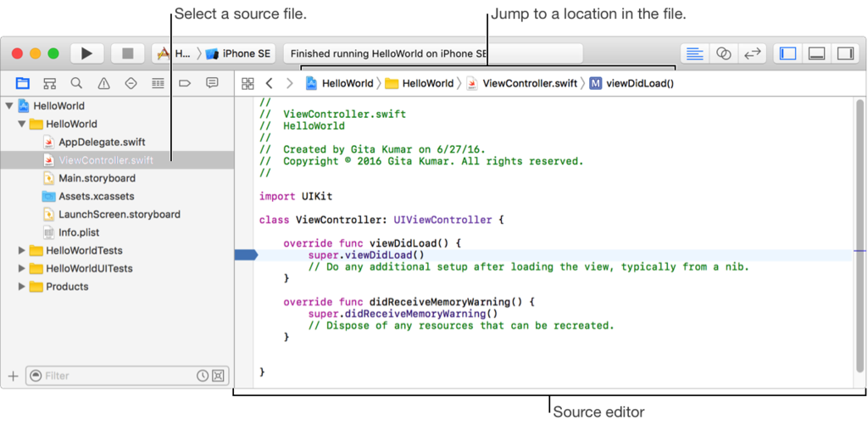
Task: Click ViewController.swift in jump bar
Action: point(522,84)
